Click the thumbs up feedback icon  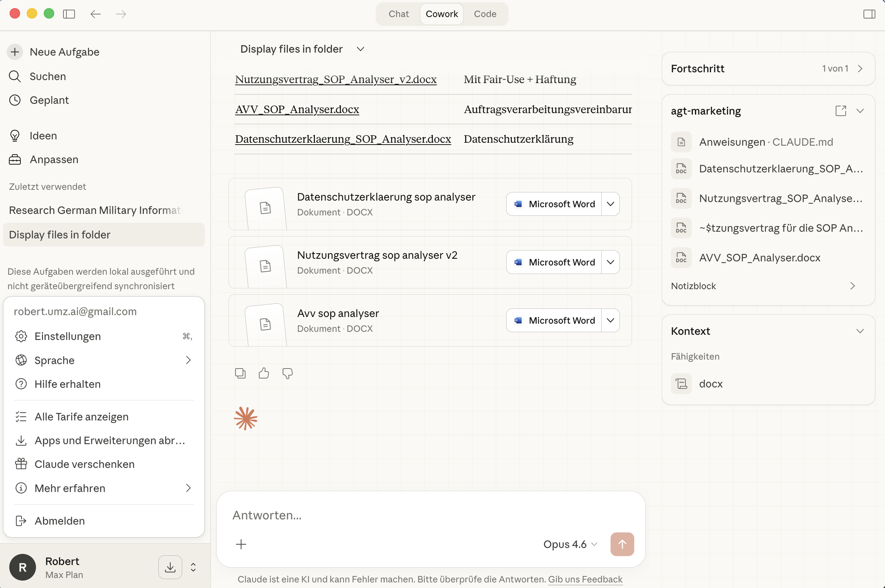(264, 373)
